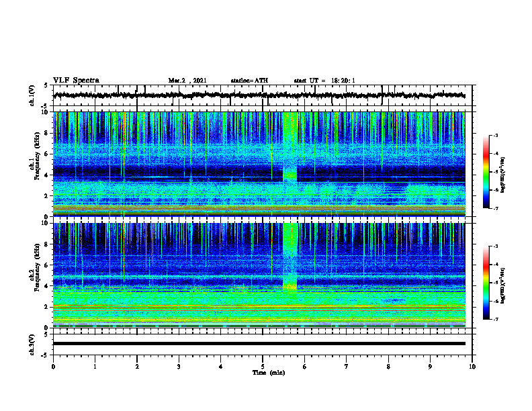Click the "5" tick on ch.1 voltage axis
The width and height of the screenshot is (532, 411).
pos(46,85)
